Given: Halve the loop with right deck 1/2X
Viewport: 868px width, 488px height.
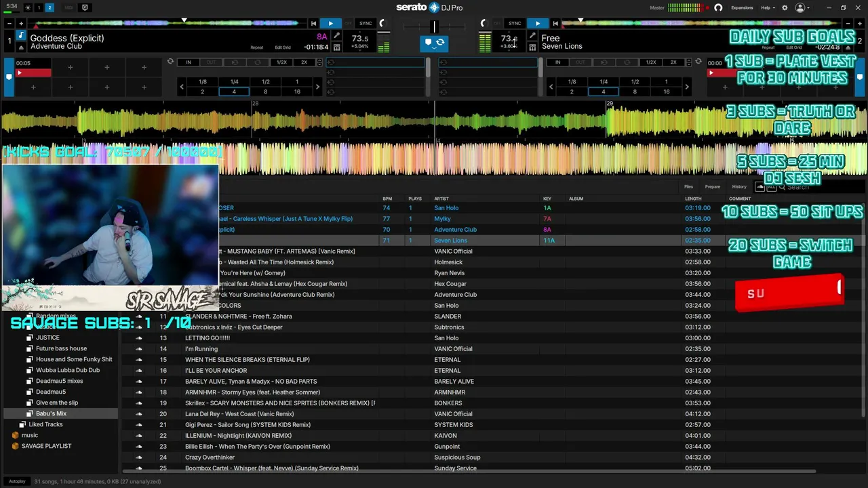Looking at the screenshot, I should [650, 62].
